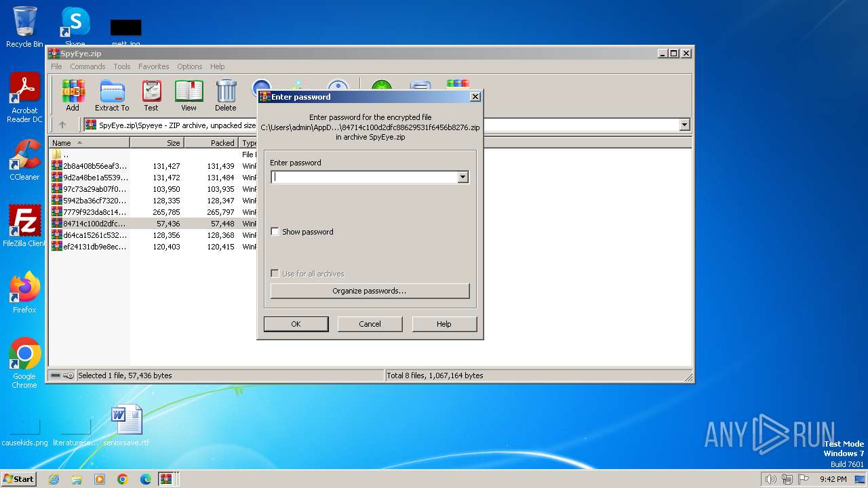Screen dimensions: 868x488
Task: Open Google Chrome desktop shortcut
Action: (x=24, y=363)
